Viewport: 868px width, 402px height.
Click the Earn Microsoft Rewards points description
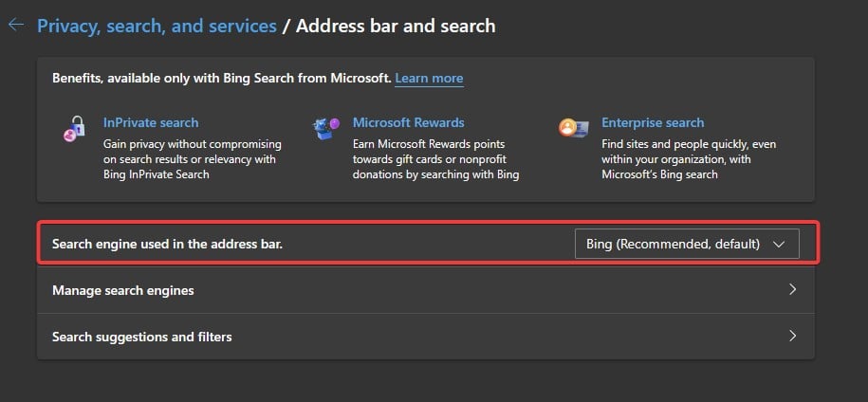pos(435,159)
